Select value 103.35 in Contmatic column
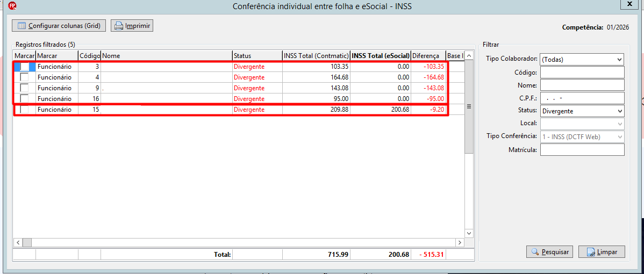 pos(339,67)
